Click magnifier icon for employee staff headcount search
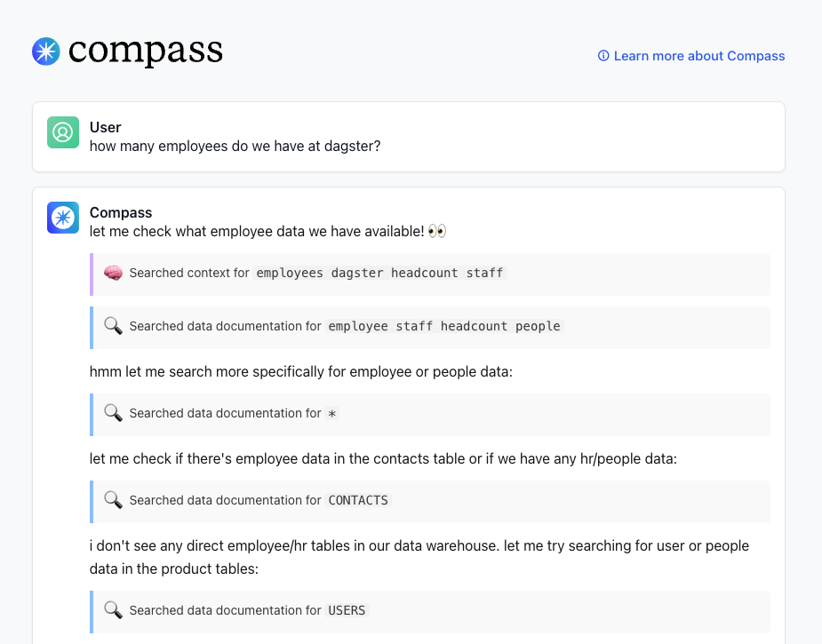822x644 pixels. 113,326
